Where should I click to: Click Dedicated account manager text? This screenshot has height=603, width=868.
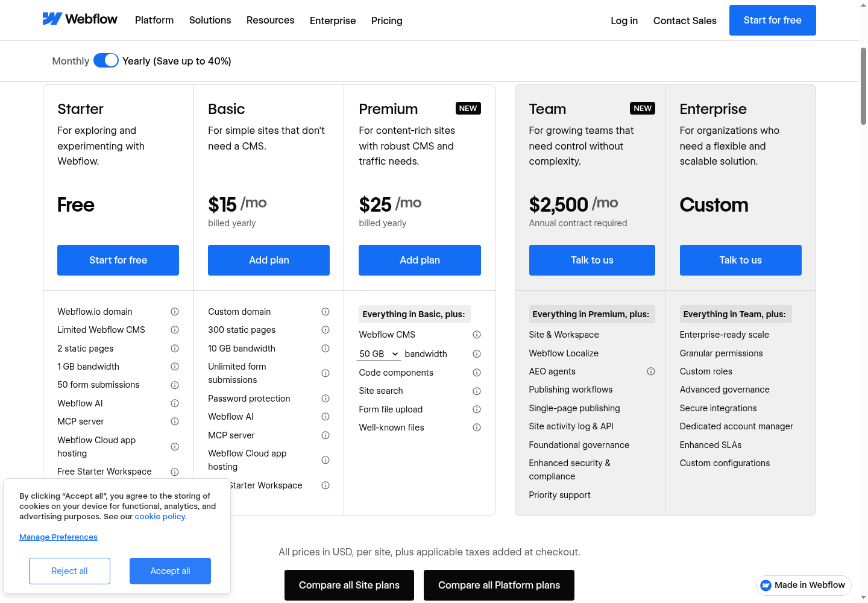tap(736, 426)
